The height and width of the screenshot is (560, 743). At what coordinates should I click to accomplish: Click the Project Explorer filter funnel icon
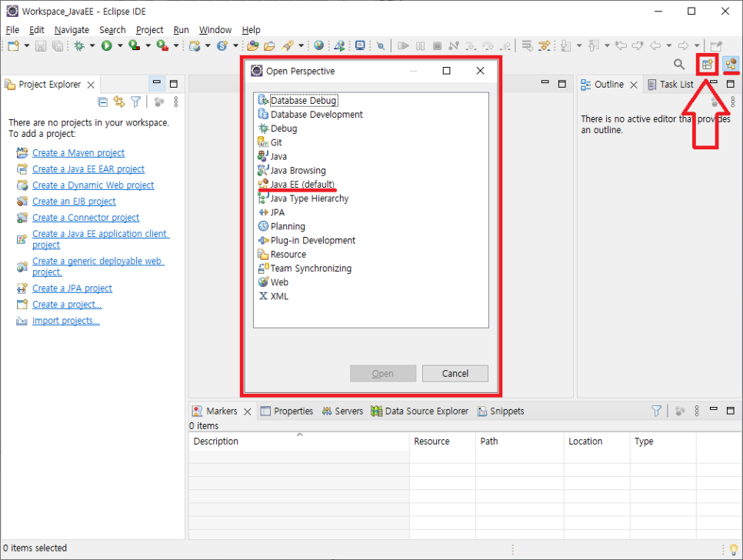(x=135, y=102)
